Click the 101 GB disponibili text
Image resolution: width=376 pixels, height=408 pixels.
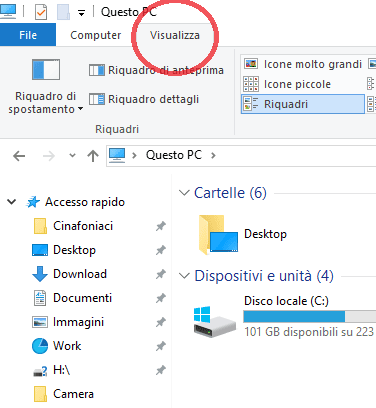tap(309, 332)
